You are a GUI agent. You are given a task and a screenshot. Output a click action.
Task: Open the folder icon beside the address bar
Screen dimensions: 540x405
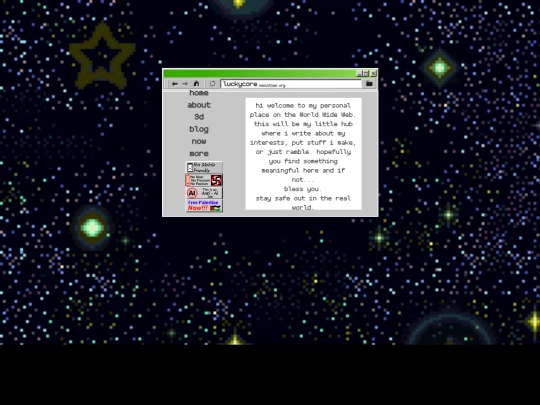pyautogui.click(x=369, y=83)
